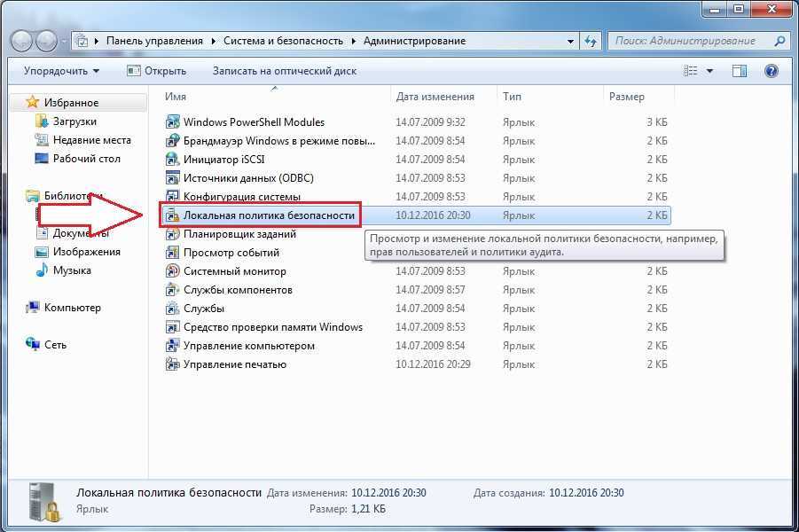Open the Упорядочить dropdown menu

point(61,71)
